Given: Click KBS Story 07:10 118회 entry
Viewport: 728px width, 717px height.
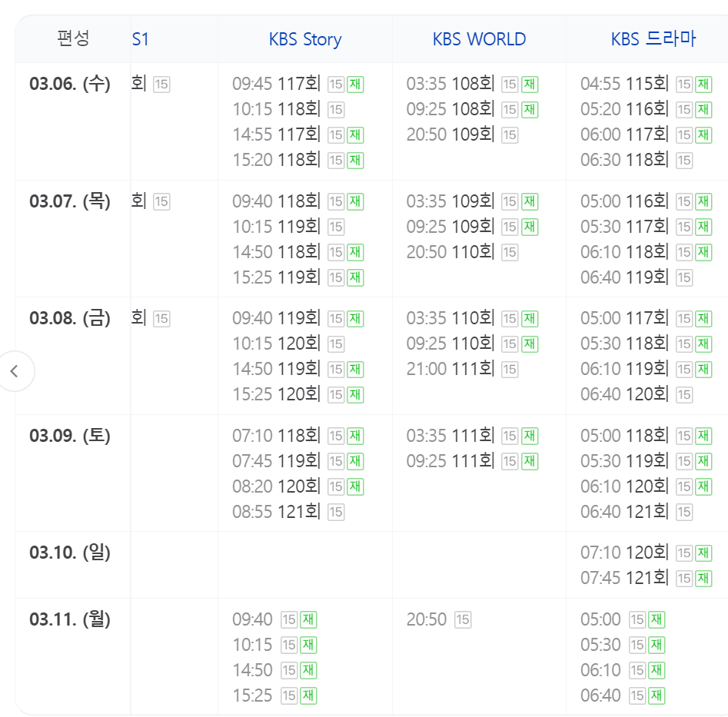Looking at the screenshot, I should point(298,436).
